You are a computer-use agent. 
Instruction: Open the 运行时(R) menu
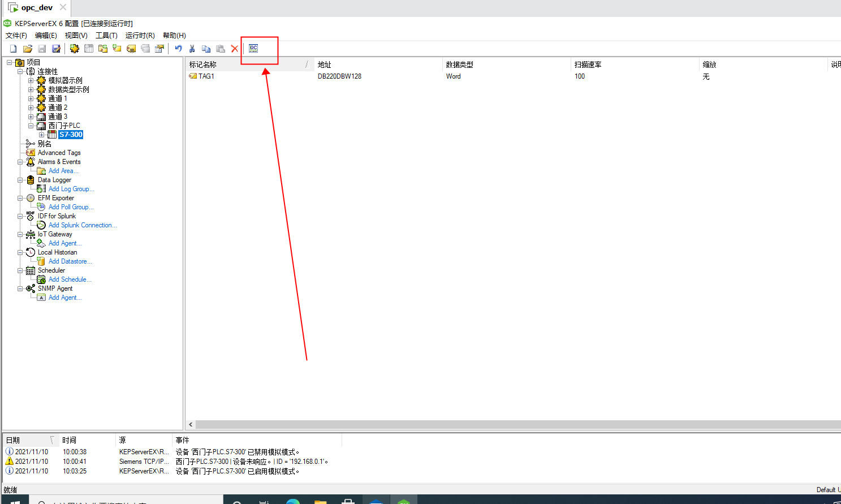tap(140, 35)
